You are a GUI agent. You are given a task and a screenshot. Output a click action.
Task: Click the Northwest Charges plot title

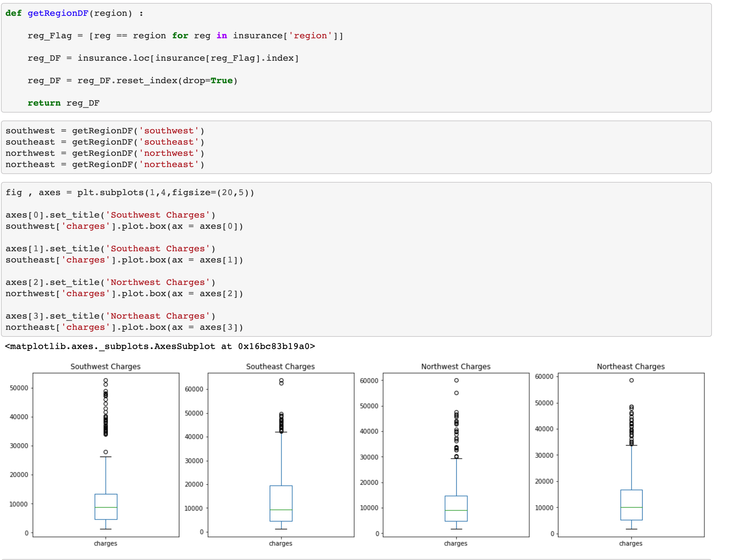(456, 366)
